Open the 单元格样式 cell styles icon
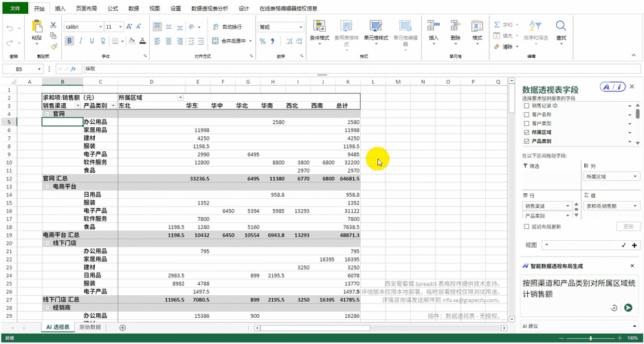The image size is (644, 344). point(376,26)
